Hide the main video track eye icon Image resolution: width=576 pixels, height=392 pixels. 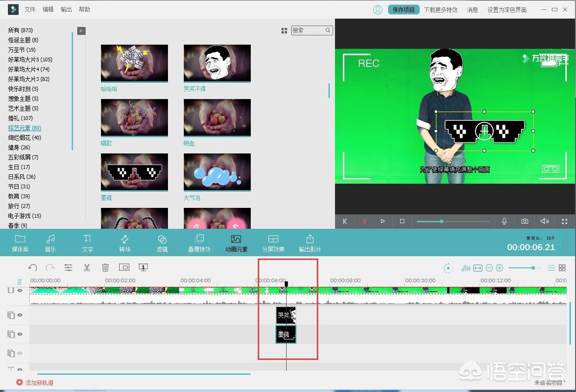pos(20,291)
